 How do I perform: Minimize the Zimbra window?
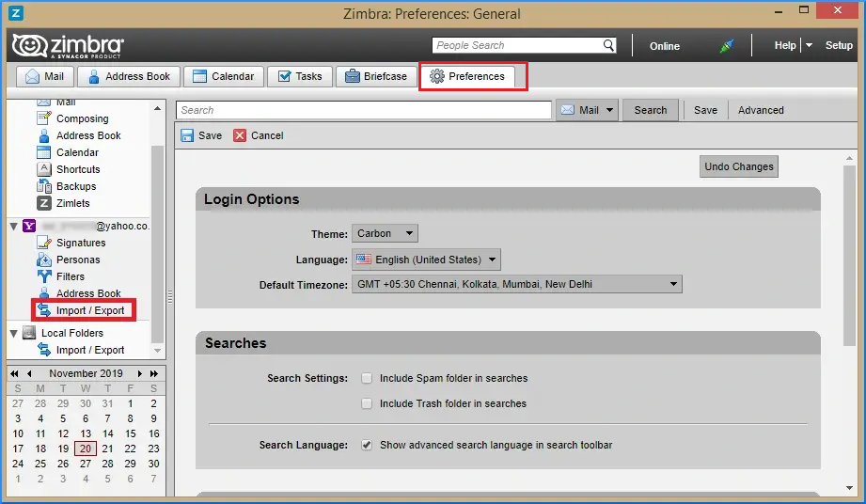pos(779,12)
